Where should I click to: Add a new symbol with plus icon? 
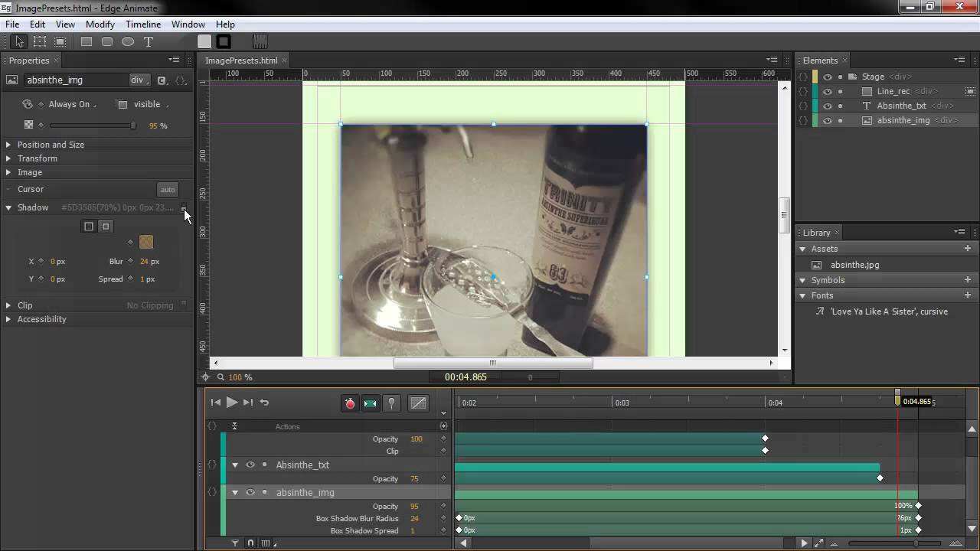[968, 280]
